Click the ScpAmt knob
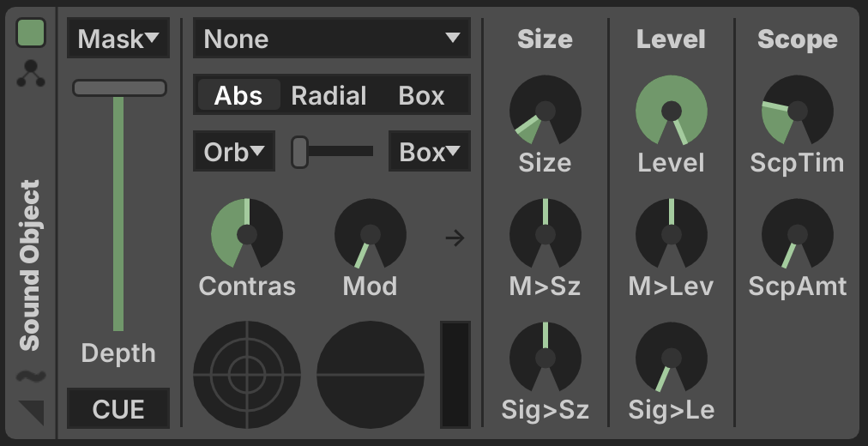 point(798,233)
